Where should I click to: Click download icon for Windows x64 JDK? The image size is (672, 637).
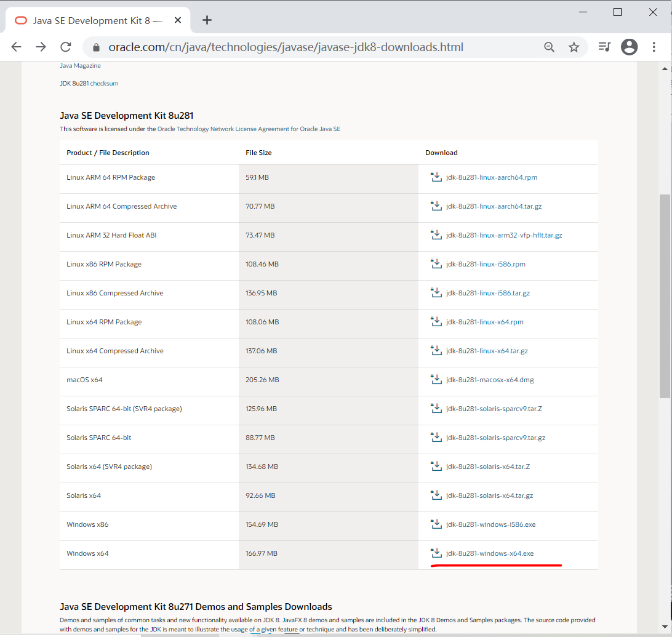[x=436, y=553]
